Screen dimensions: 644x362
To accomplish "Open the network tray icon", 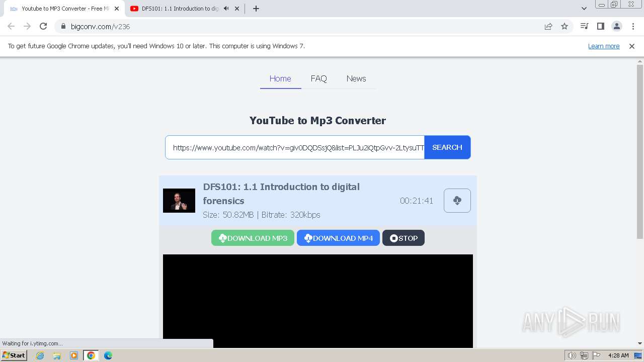I will [584, 355].
